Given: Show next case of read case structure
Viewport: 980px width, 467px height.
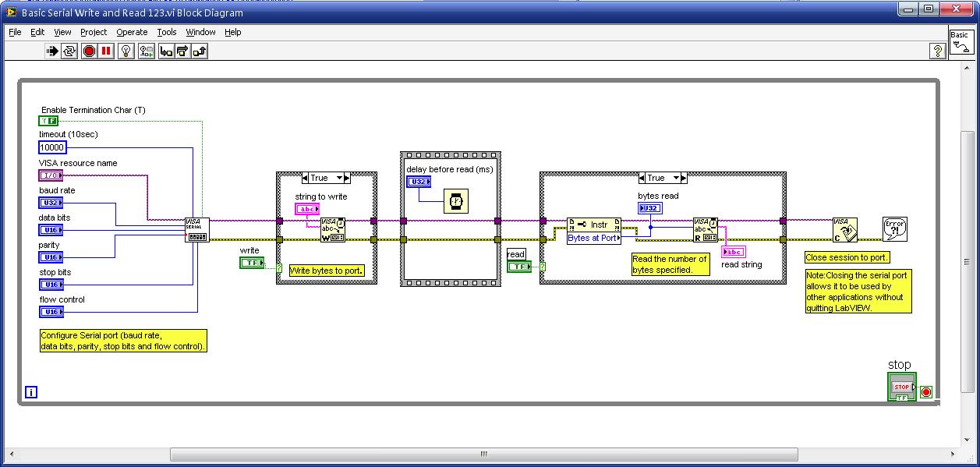Looking at the screenshot, I should coord(685,178).
